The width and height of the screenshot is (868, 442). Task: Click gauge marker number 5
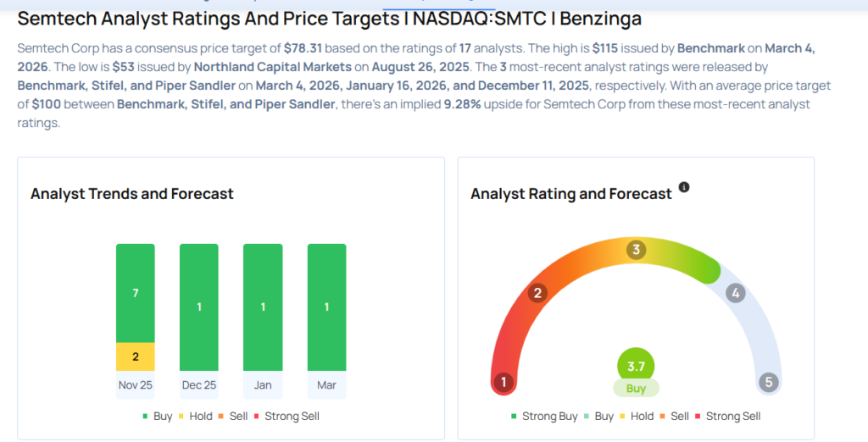click(x=769, y=382)
